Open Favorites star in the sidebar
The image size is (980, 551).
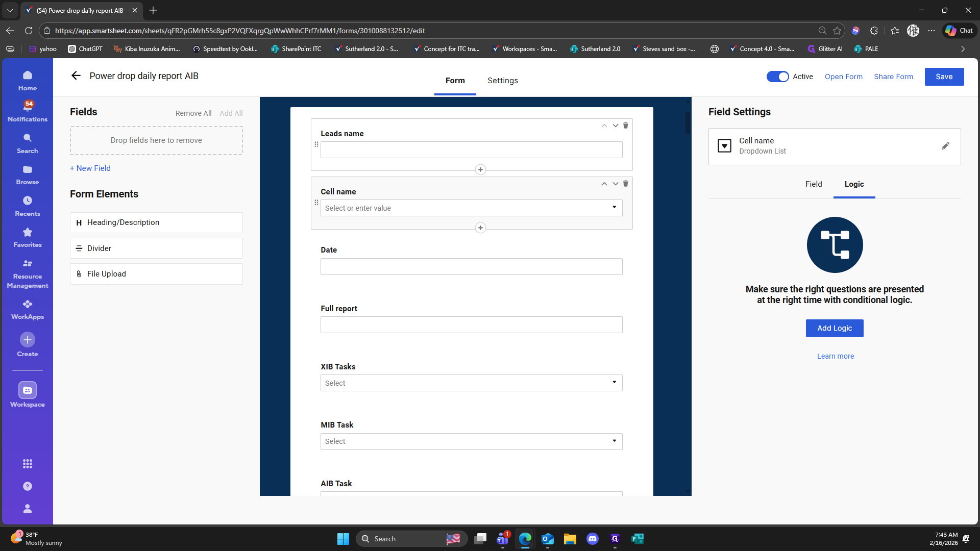[28, 237]
